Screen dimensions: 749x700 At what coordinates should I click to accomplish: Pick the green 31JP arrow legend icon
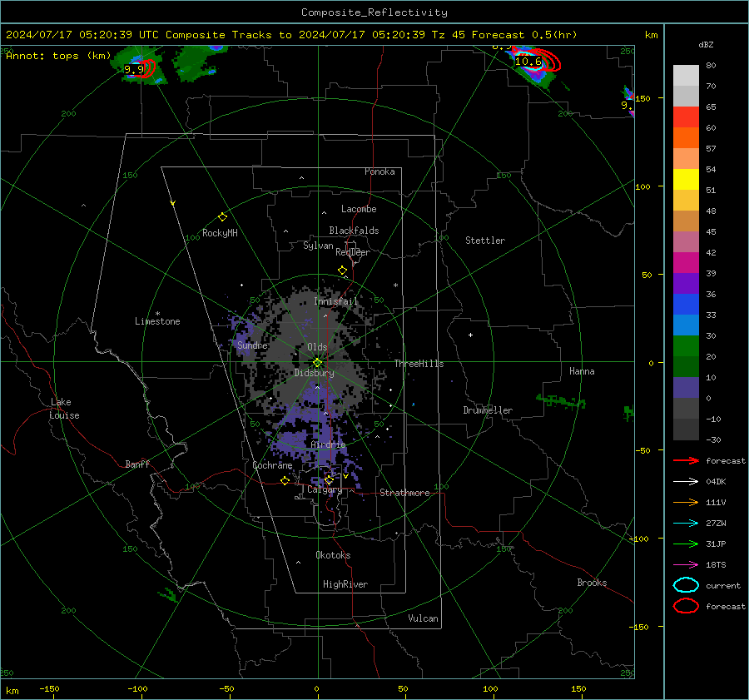pos(686,544)
